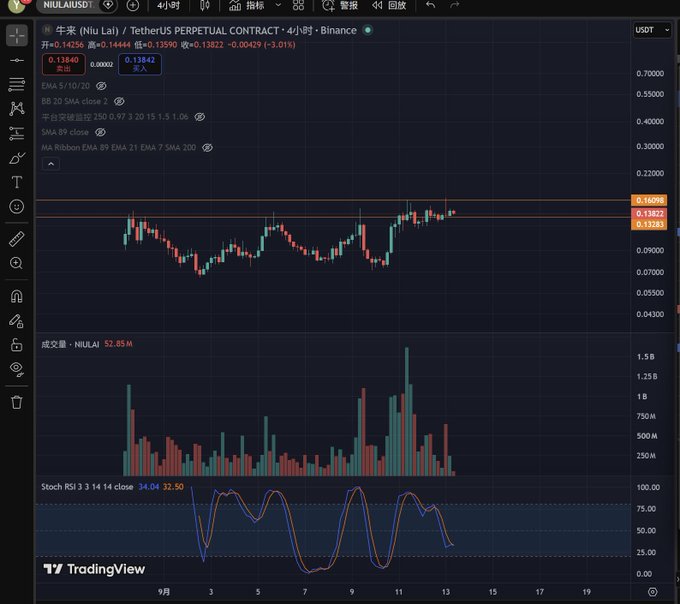
Task: Click the MA Ribbon EMA 89 indicator name
Action: [x=118, y=147]
